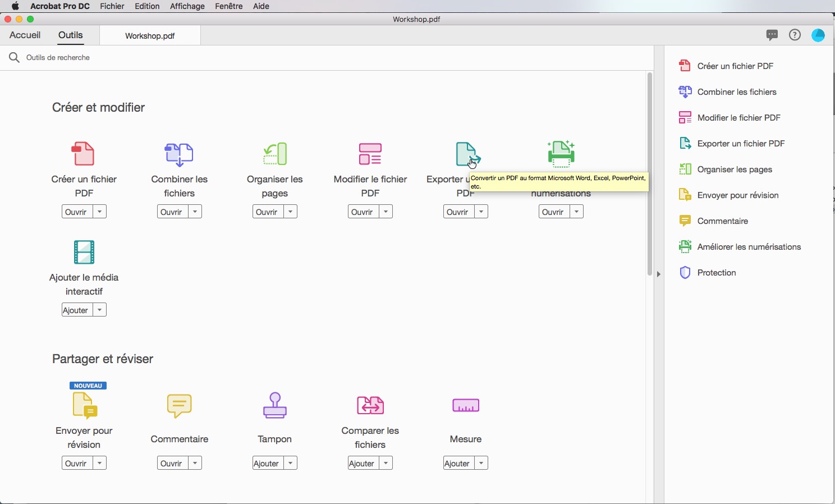Open the Modifier le fichier PDF tool icon
Screen dimensions: 835x504
point(370,153)
